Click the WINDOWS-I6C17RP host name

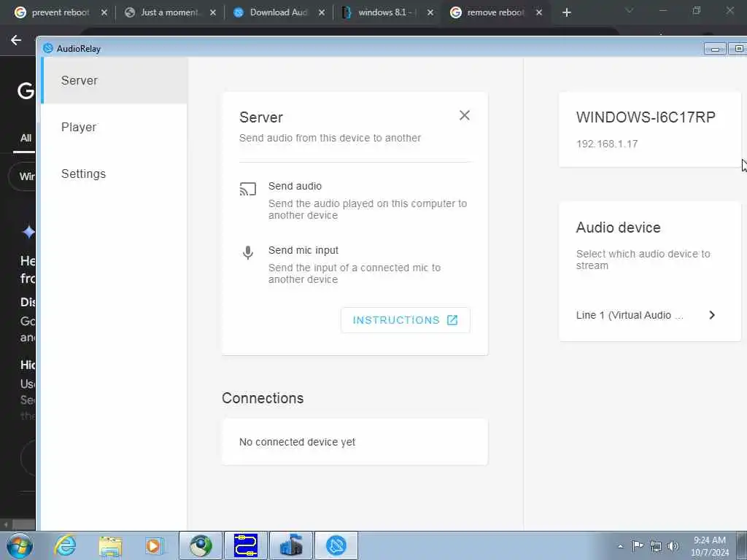(x=646, y=117)
